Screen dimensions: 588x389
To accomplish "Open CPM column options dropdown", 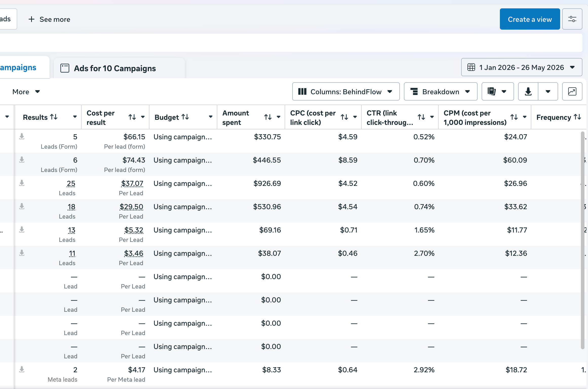I will (525, 117).
